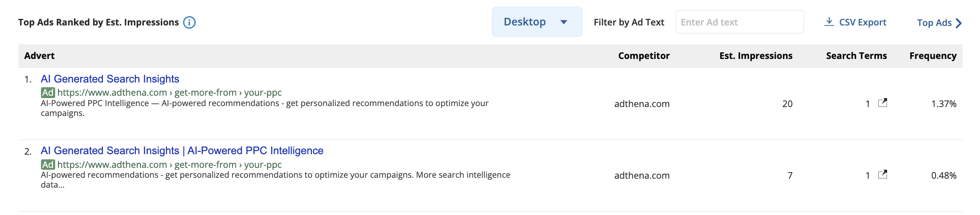The height and width of the screenshot is (215, 980).
Task: Open search terms popup for first advert
Action: 882,103
